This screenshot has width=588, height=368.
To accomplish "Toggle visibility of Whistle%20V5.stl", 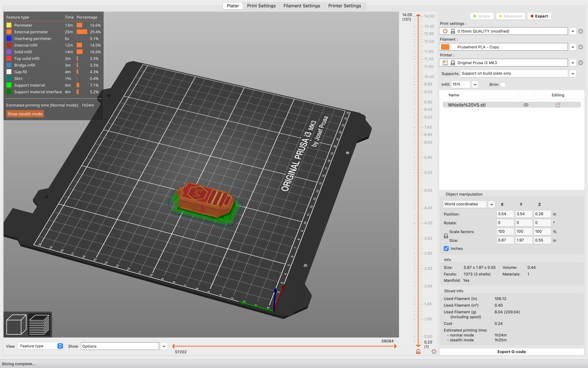I will click(x=526, y=105).
